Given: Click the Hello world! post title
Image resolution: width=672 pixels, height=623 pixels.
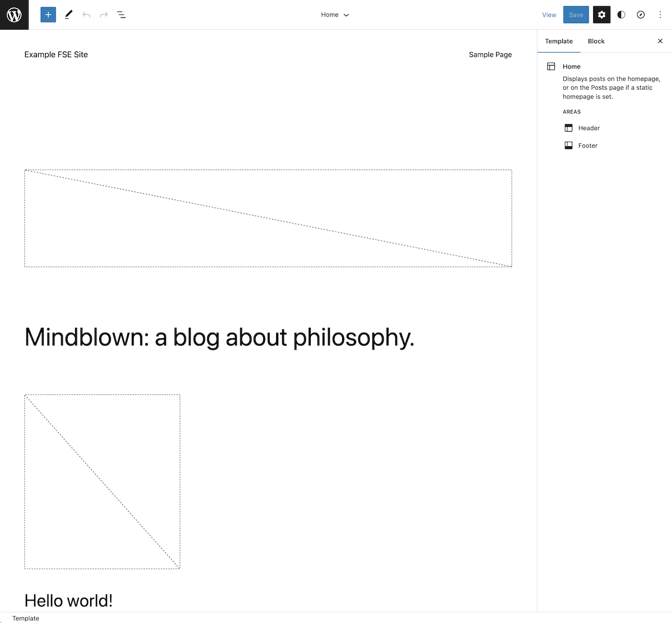Looking at the screenshot, I should click(68, 601).
